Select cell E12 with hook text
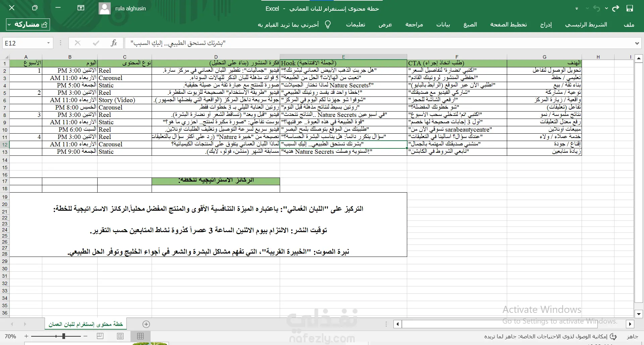Screen dimensions: 644x345 point(343,144)
